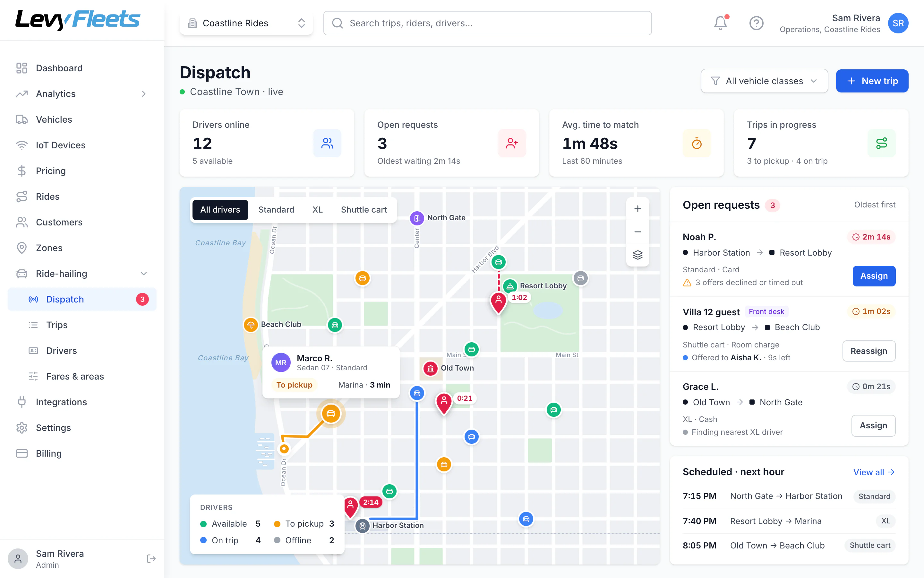Screen dimensions: 924x578
Task: Open Integrations in the sidebar
Action: click(x=82, y=402)
